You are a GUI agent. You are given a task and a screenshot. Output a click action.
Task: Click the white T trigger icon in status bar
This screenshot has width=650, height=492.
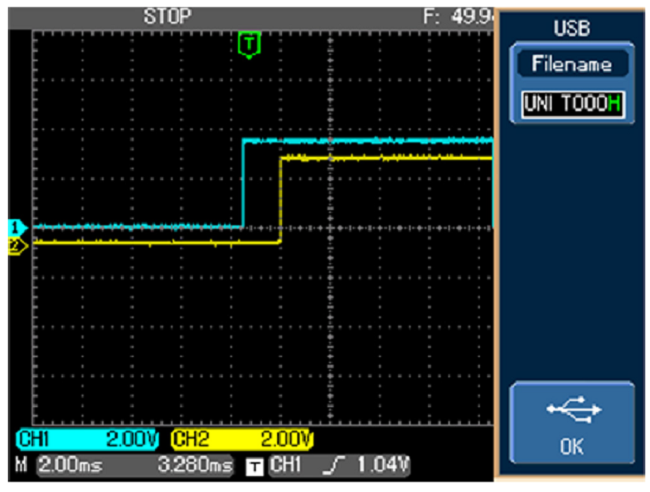[257, 465]
